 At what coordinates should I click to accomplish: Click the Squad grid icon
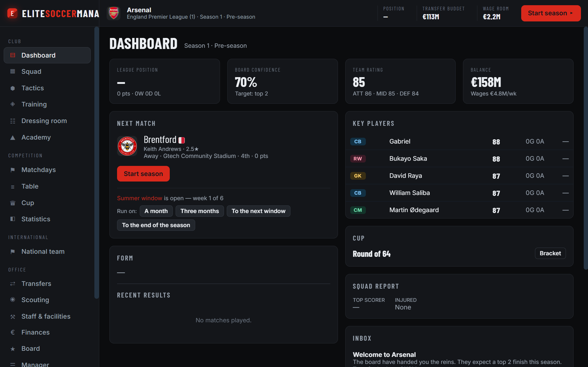point(13,72)
